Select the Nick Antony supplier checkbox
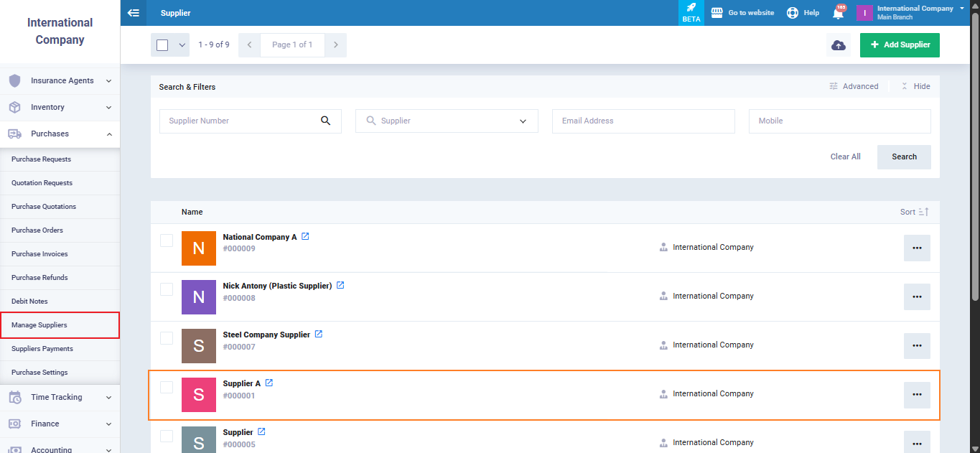This screenshot has height=453, width=980. coord(167,289)
